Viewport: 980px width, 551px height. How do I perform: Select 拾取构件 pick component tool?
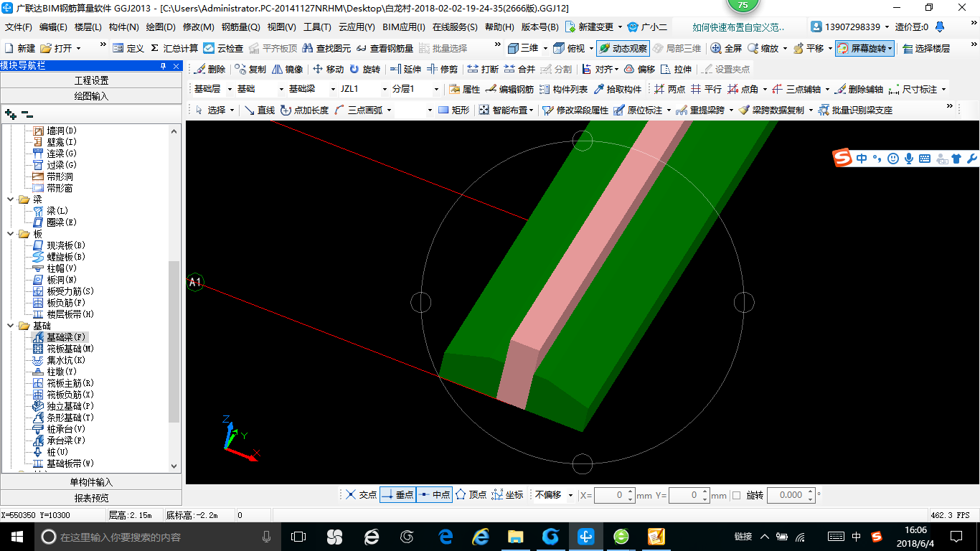pos(617,90)
